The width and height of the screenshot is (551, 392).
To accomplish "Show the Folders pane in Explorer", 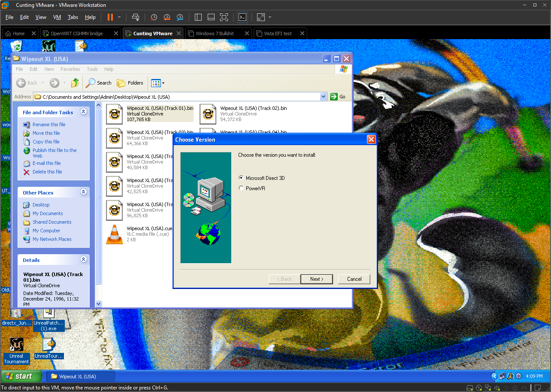I will click(x=130, y=83).
